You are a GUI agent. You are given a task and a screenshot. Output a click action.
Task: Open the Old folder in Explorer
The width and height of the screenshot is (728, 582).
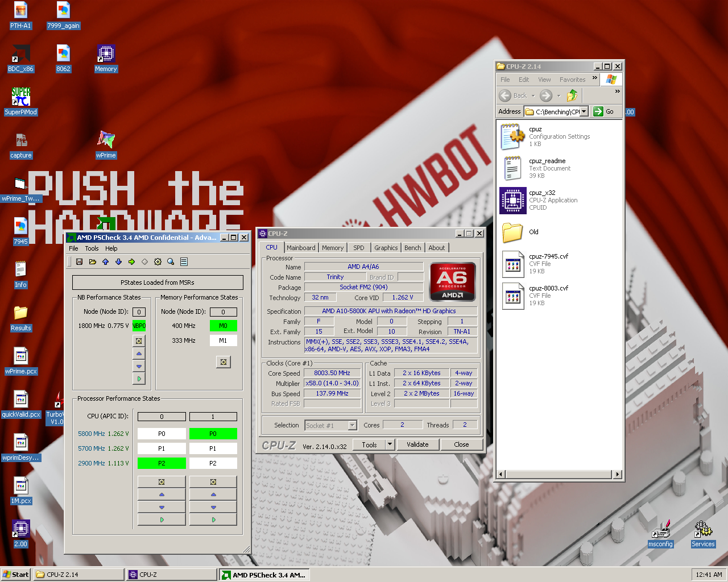coord(513,232)
